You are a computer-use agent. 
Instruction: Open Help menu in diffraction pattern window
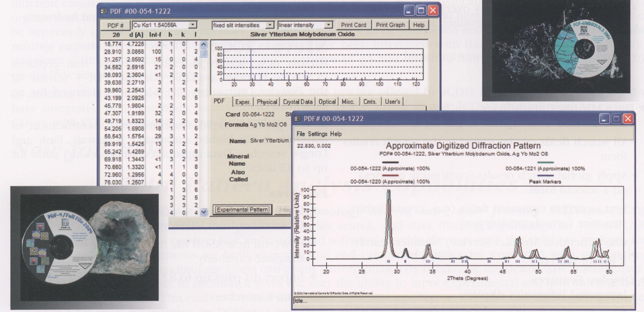pos(336,134)
